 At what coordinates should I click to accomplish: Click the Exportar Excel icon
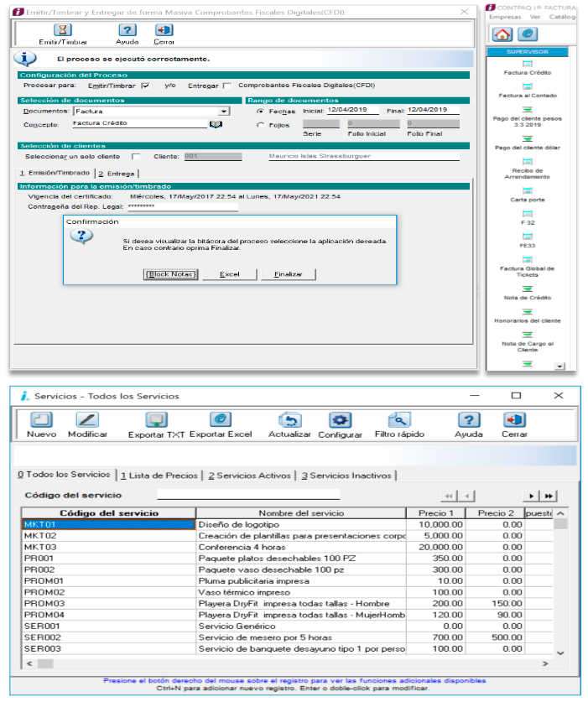tap(220, 419)
